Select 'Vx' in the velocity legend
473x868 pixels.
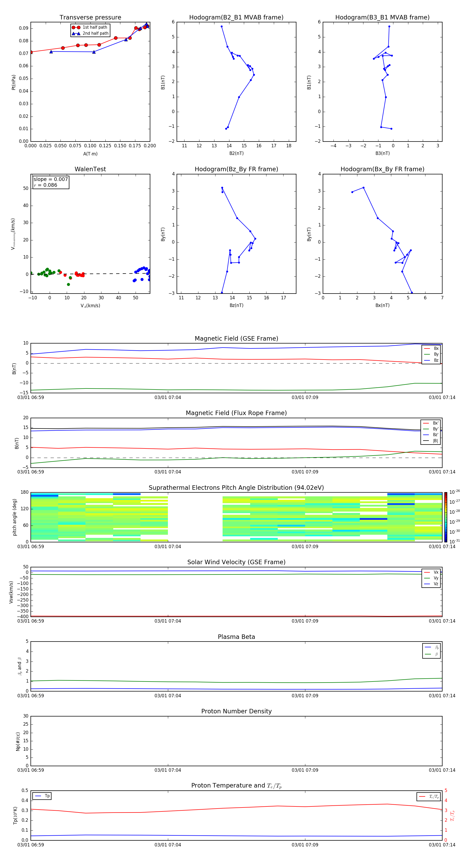click(x=431, y=573)
